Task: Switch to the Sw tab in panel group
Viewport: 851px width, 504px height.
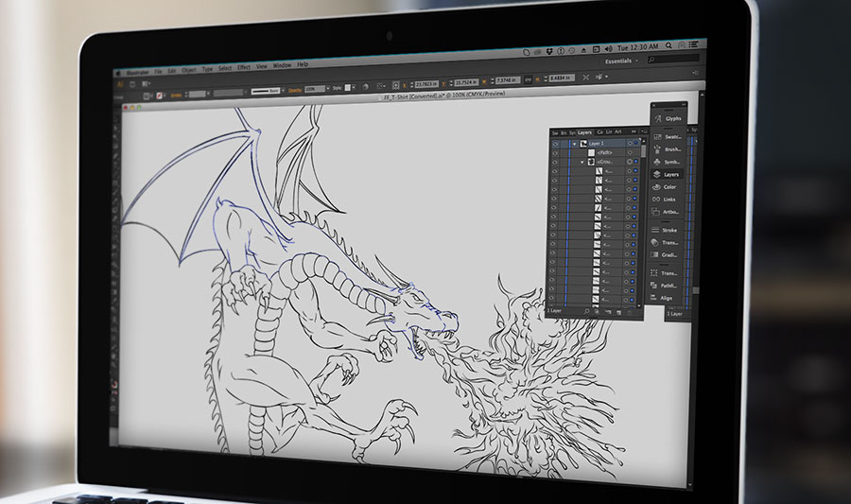Action: point(555,133)
